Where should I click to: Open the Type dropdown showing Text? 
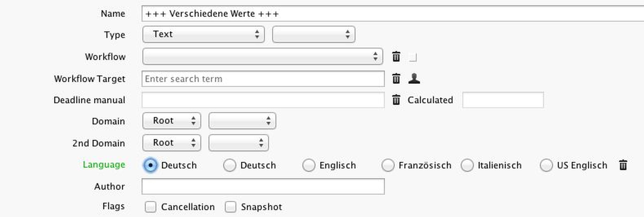[x=203, y=34]
